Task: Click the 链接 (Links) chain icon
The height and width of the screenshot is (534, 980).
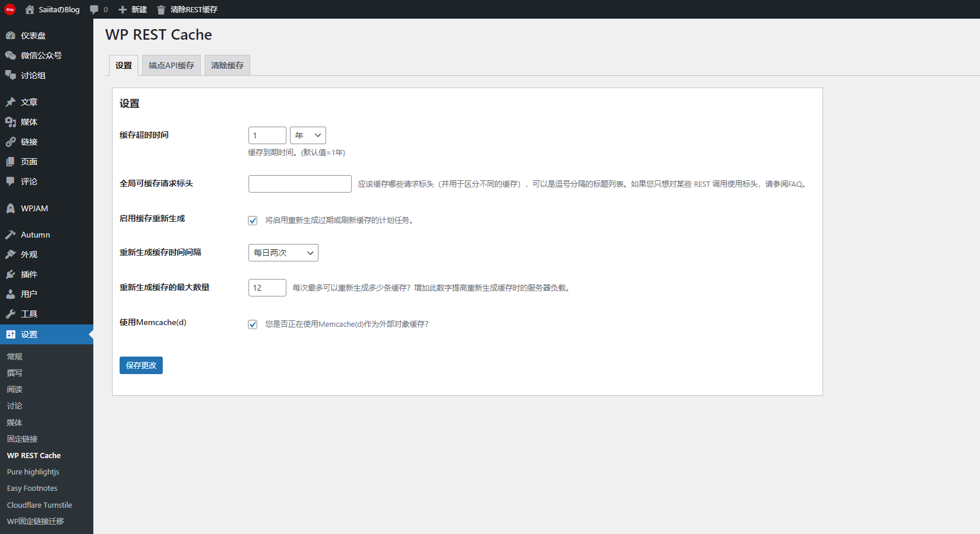Action: 10,141
